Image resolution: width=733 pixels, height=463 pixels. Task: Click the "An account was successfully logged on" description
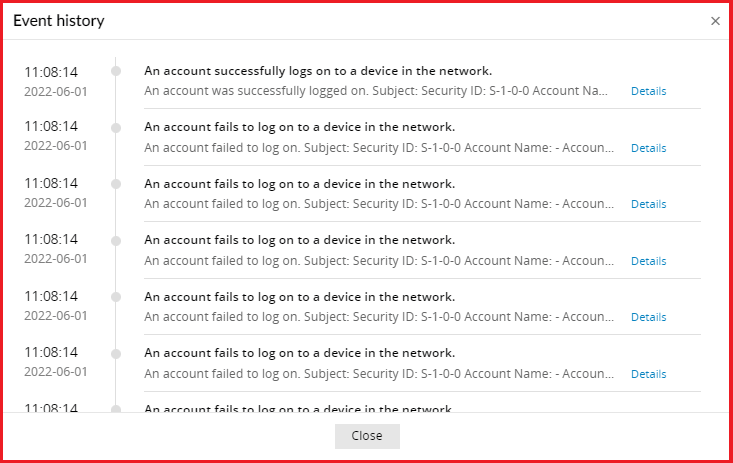point(376,91)
